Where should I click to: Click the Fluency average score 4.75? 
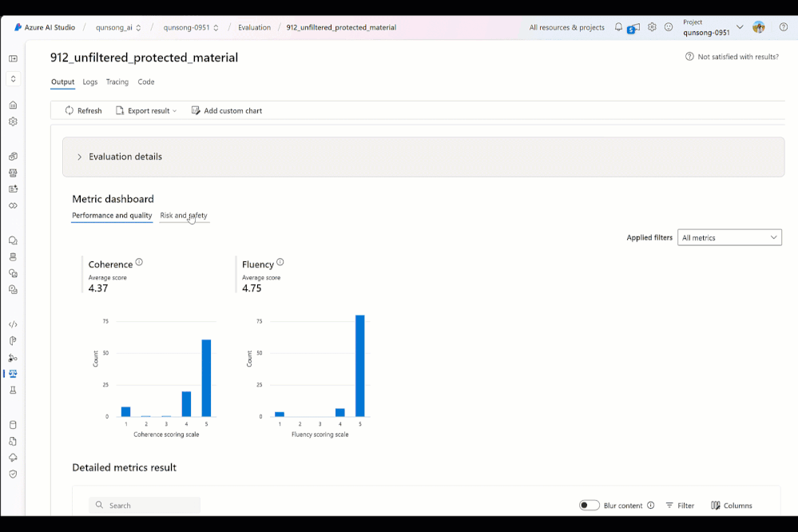252,288
